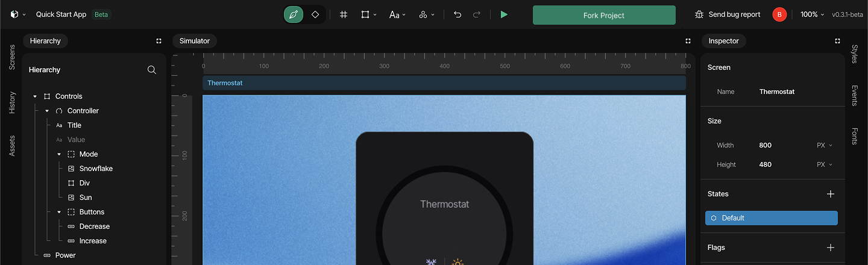Click the Quick Start App project name
This screenshot has height=265, width=868.
pos(61,14)
